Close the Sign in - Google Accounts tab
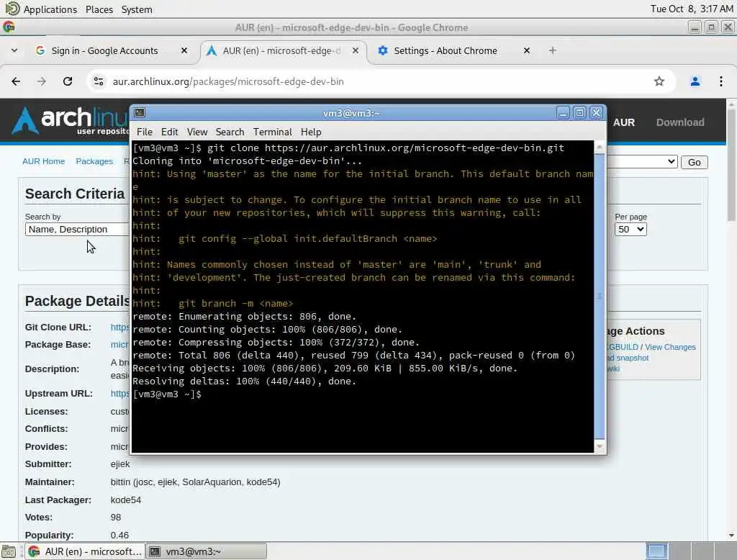 pos(184,50)
